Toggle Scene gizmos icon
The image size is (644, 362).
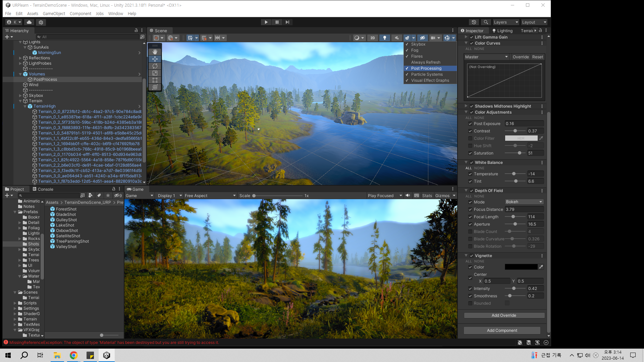click(x=447, y=38)
